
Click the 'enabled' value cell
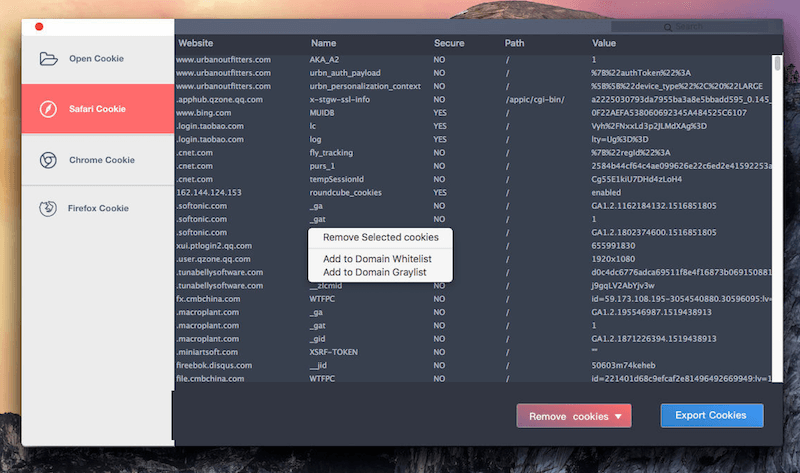606,192
